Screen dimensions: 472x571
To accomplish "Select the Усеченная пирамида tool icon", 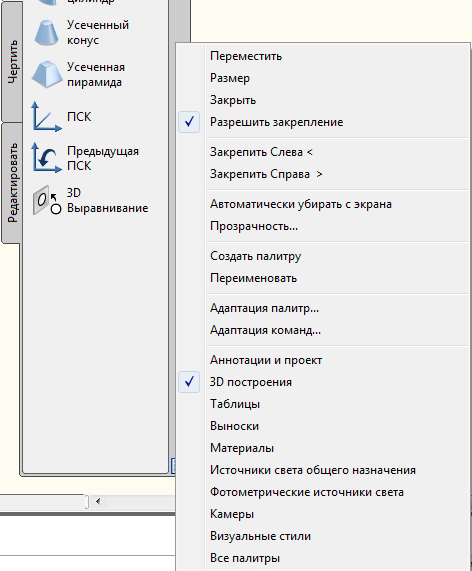I will [47, 75].
